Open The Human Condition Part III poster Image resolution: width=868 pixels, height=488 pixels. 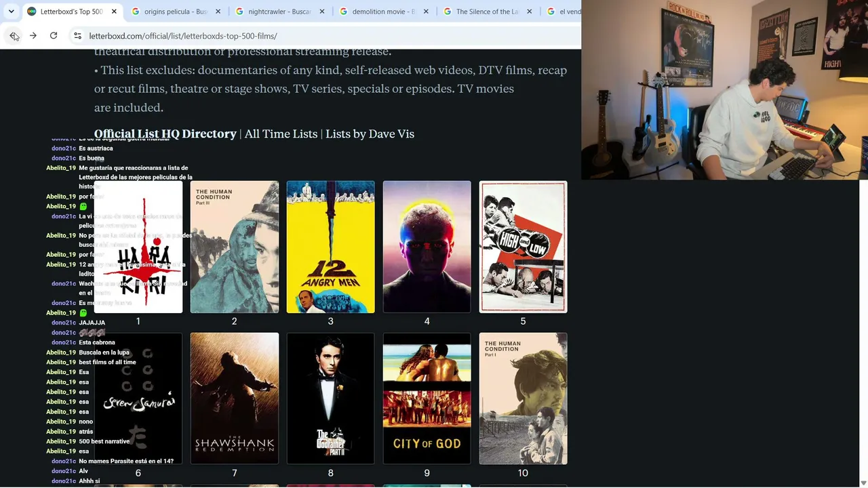[x=235, y=247]
